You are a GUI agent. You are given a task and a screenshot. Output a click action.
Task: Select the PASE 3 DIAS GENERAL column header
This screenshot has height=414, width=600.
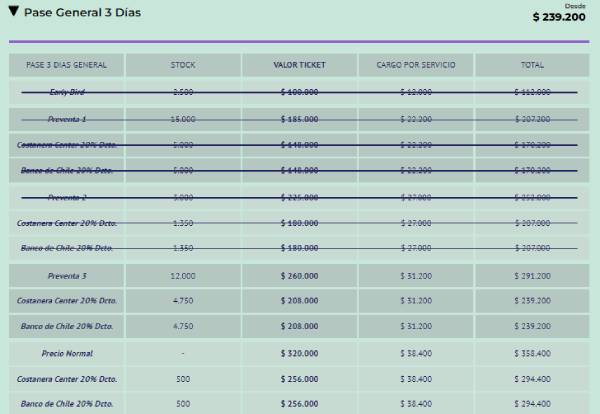(x=66, y=65)
